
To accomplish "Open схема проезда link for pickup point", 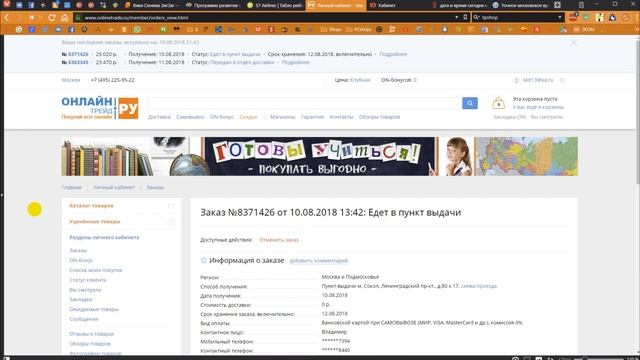I will (479, 286).
